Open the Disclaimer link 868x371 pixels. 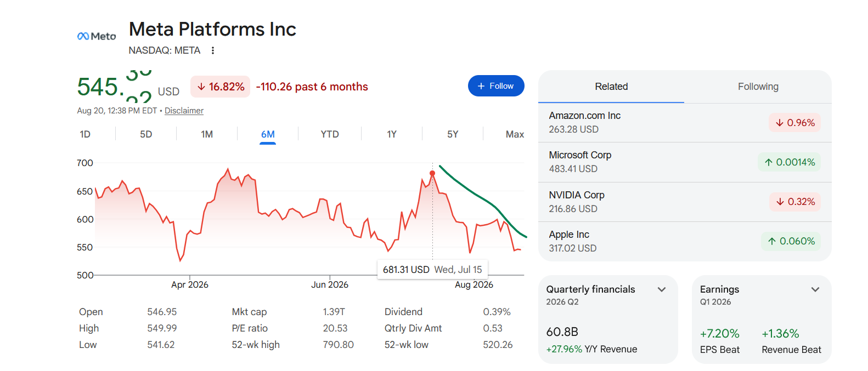coord(184,111)
